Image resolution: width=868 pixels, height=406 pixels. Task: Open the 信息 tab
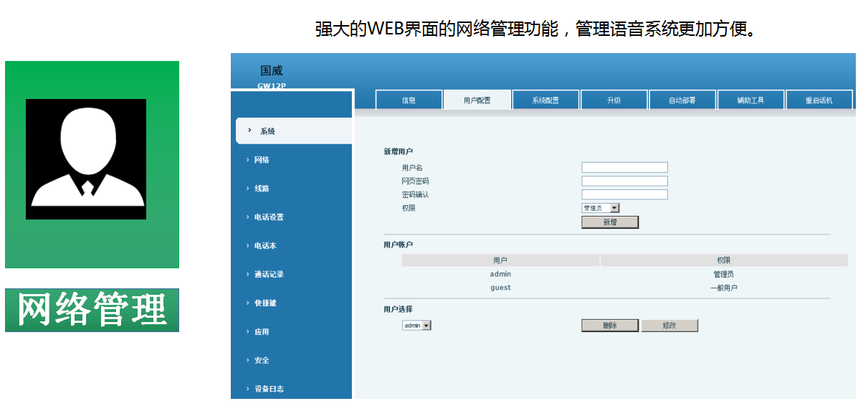tap(409, 100)
